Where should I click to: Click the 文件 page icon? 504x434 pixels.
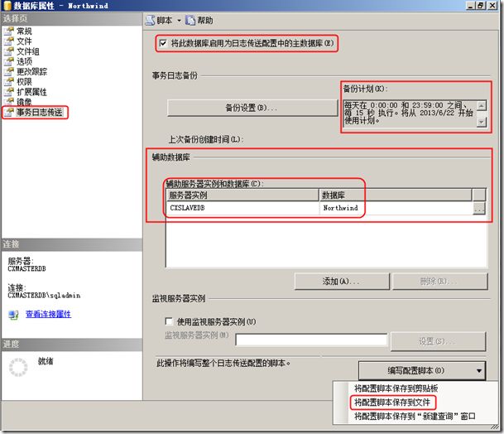click(9, 41)
